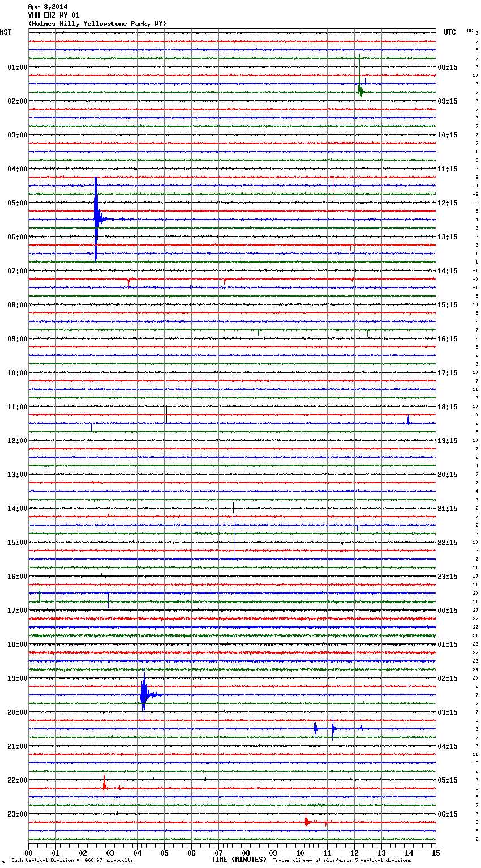
Task: Select the 21:00 MST time label
Action: click(x=18, y=746)
